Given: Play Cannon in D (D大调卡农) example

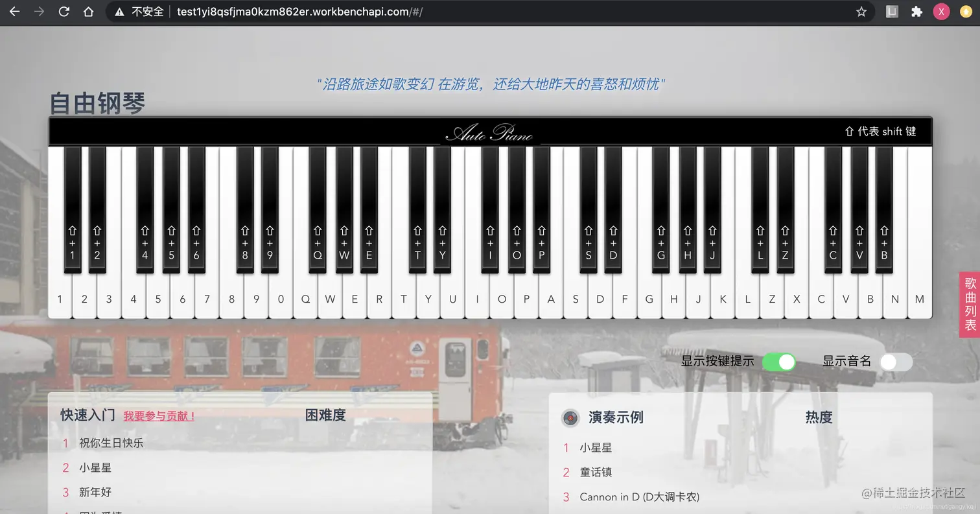Looking at the screenshot, I should [640, 496].
